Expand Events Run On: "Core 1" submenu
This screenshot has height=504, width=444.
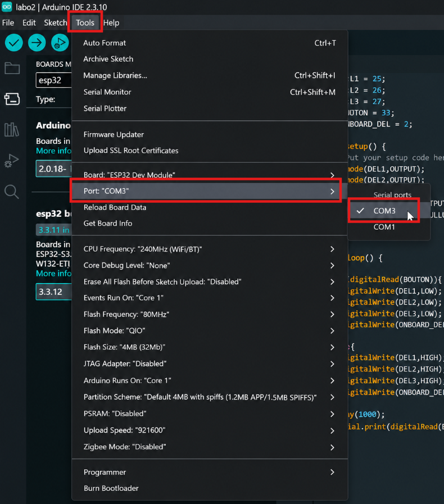[210, 298]
